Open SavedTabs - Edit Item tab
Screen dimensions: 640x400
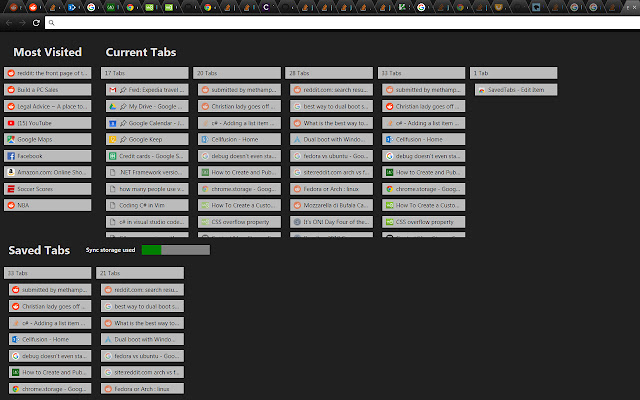pos(516,90)
